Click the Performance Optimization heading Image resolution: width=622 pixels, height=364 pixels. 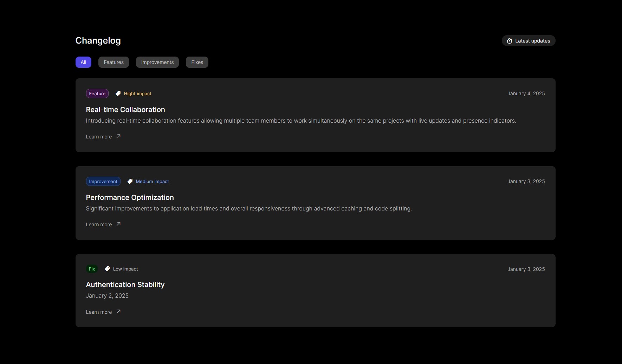[130, 197]
